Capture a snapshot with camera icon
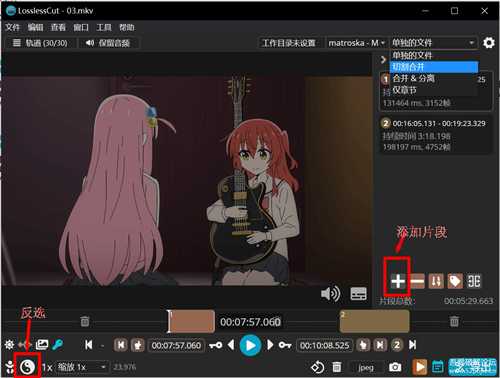 [395, 367]
